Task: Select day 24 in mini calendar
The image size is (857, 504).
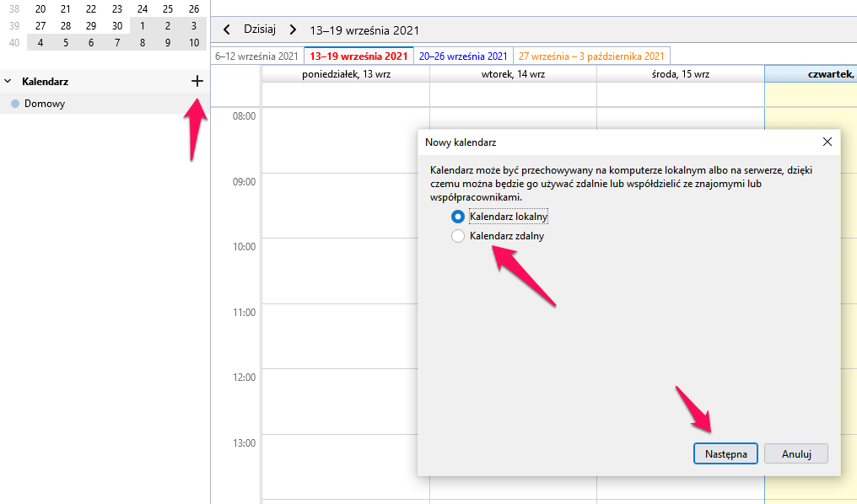Action: coord(143,9)
